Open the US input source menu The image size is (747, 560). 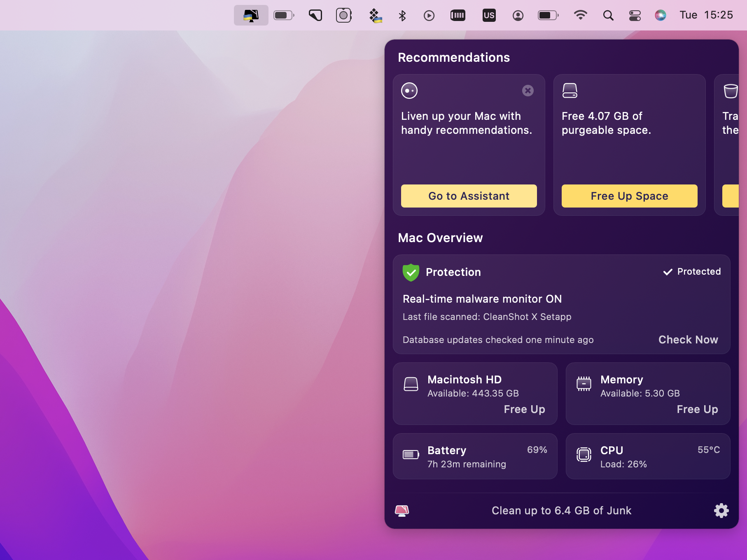coord(489,16)
